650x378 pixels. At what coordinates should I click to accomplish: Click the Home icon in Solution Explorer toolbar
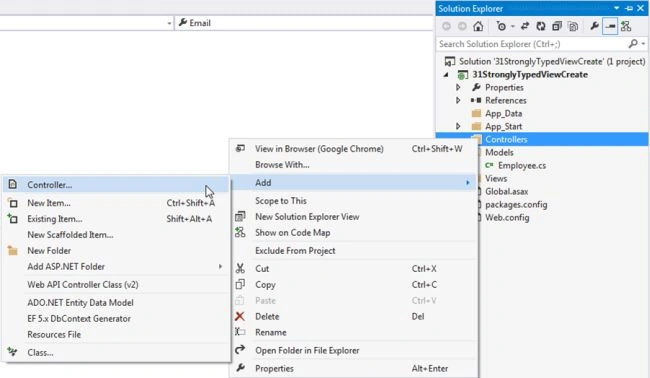(x=478, y=27)
